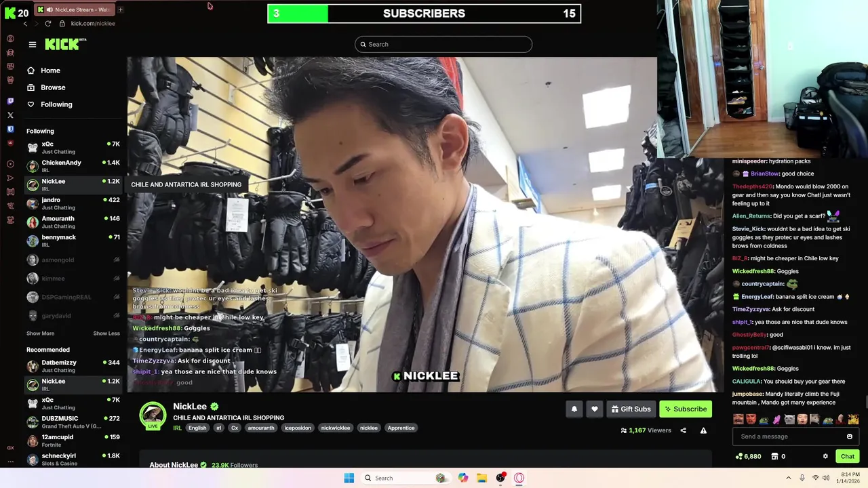
Task: Open Opera GX icon on taskbar
Action: pos(519,478)
